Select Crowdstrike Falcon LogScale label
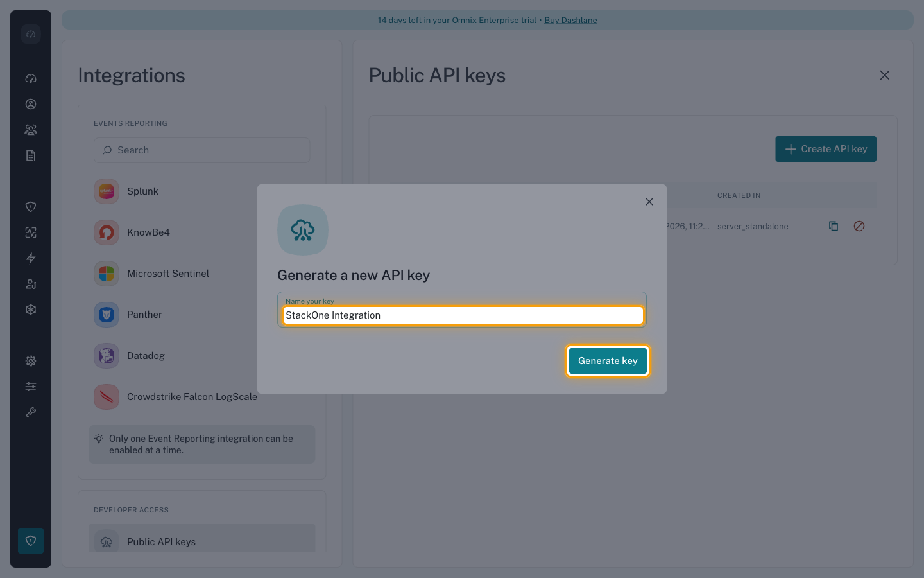The image size is (924, 578). click(x=192, y=397)
